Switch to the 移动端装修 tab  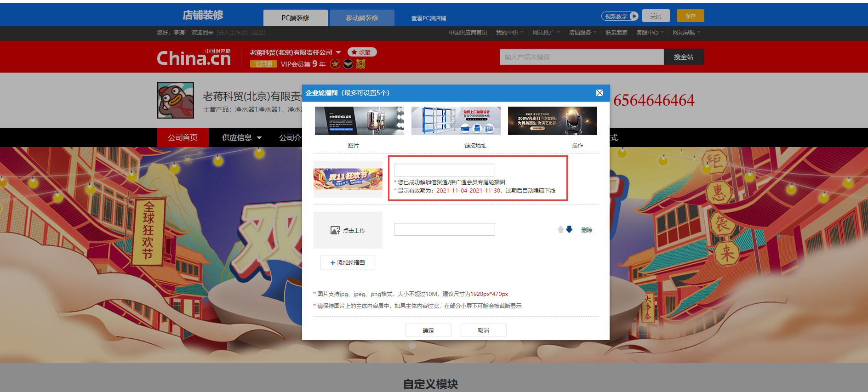362,18
